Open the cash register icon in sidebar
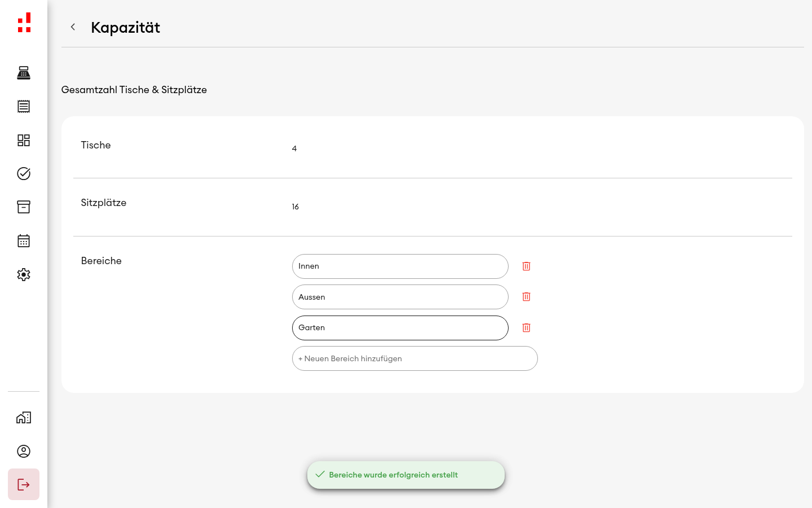The height and width of the screenshot is (508, 812). point(24,73)
